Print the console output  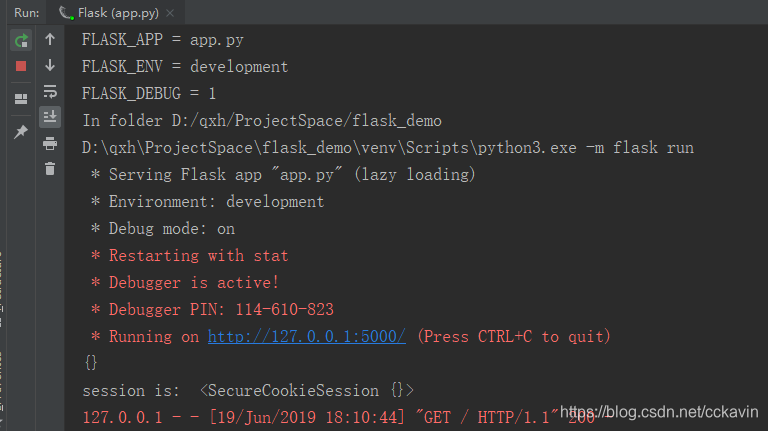pos(50,144)
